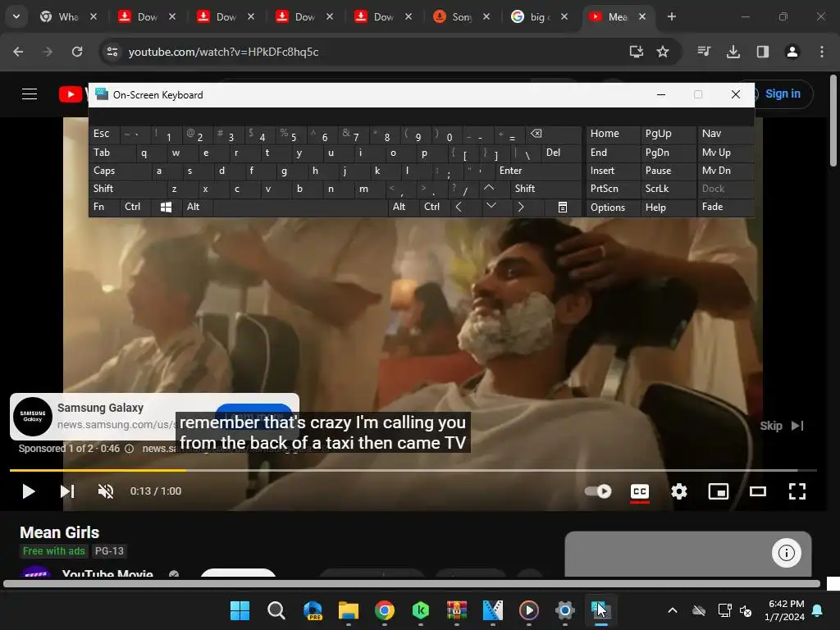Toggle left Shift key on keyboard

click(127, 189)
